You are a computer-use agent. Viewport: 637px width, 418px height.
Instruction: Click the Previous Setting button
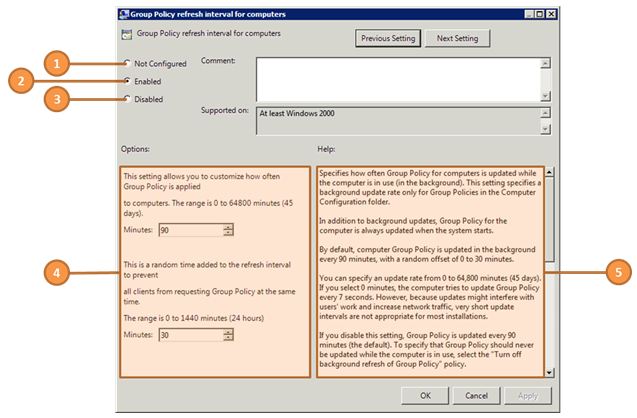tap(388, 38)
